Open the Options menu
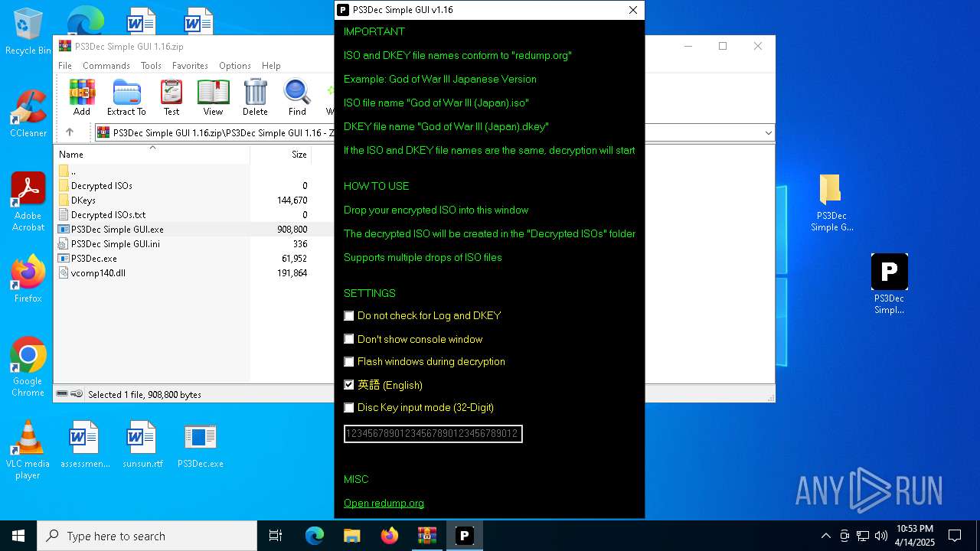The width and height of the screenshot is (980, 551). pos(235,66)
